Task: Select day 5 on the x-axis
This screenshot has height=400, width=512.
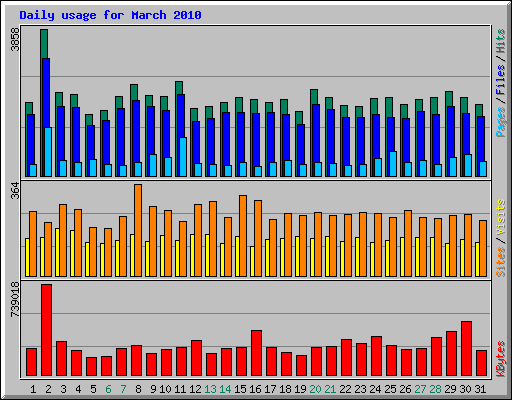Action: (x=93, y=389)
